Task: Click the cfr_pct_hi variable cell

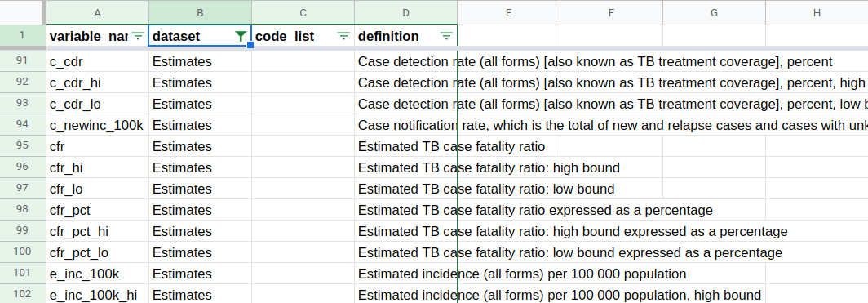Action: coord(97,231)
